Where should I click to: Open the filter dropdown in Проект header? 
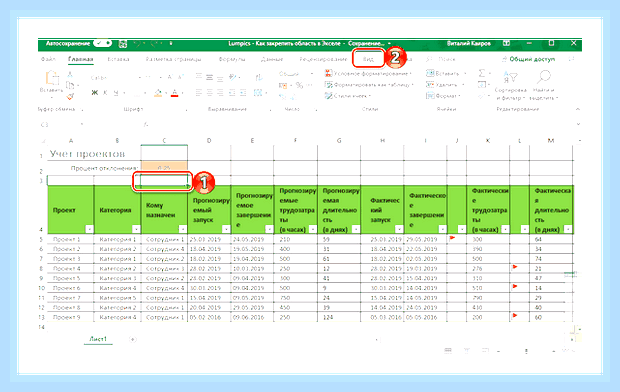click(x=89, y=229)
